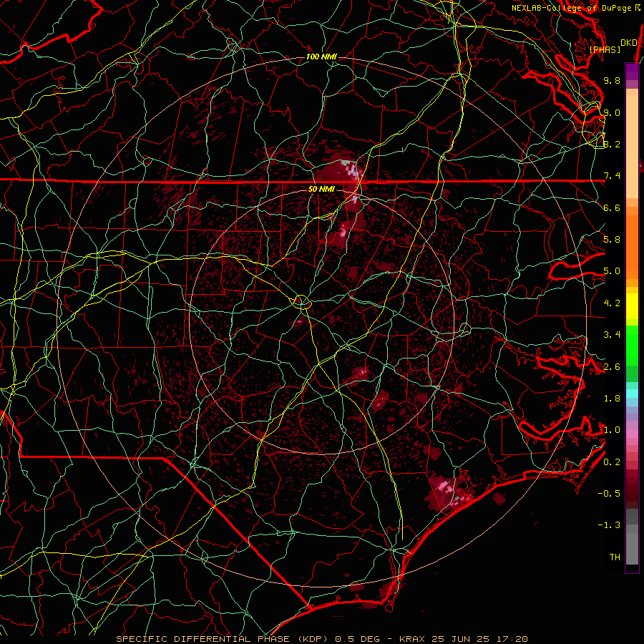Click the 8.2 value on color scale
This screenshot has width=644, height=644.
point(612,144)
